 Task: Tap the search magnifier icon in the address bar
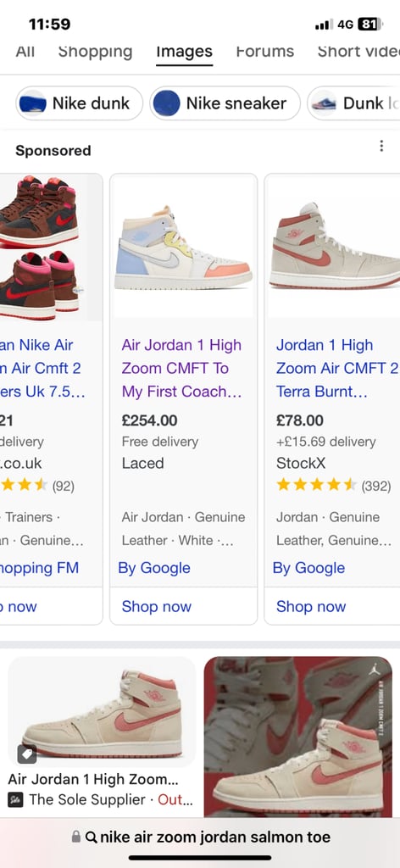pos(92,837)
